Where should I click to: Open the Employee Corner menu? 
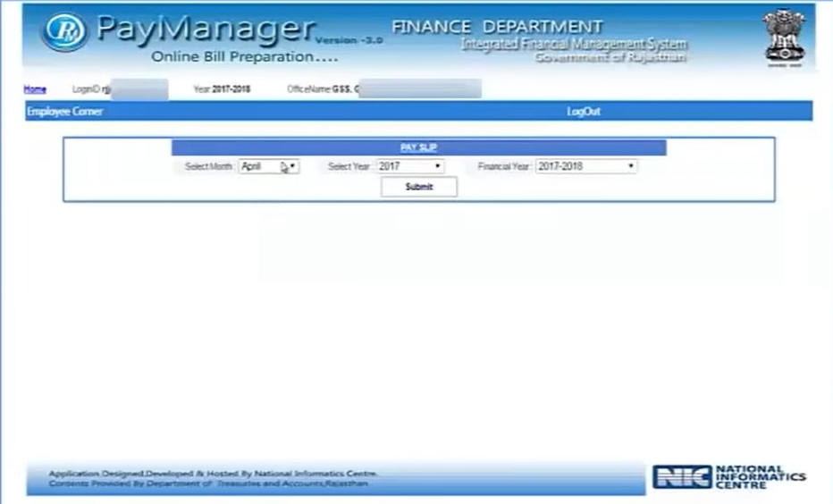point(65,112)
